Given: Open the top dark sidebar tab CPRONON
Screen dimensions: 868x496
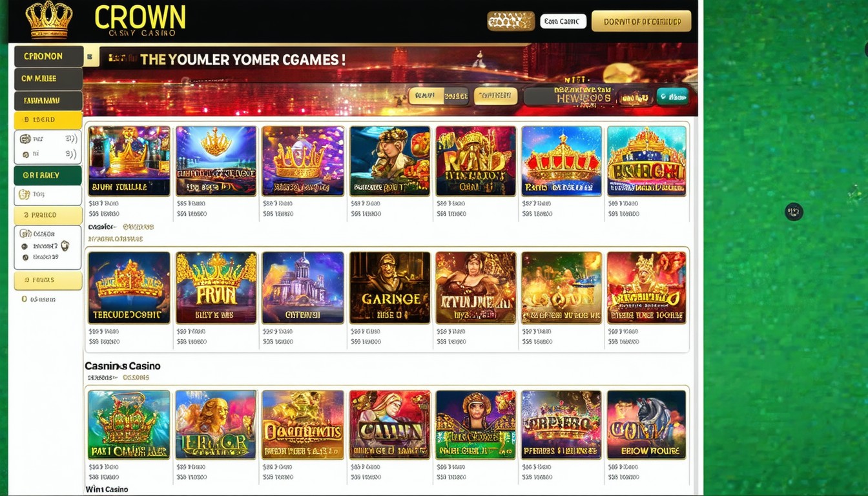Looking at the screenshot, I should click(48, 57).
